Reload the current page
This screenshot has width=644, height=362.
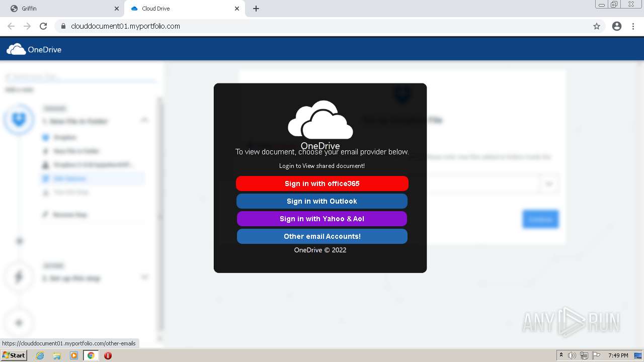click(x=43, y=26)
